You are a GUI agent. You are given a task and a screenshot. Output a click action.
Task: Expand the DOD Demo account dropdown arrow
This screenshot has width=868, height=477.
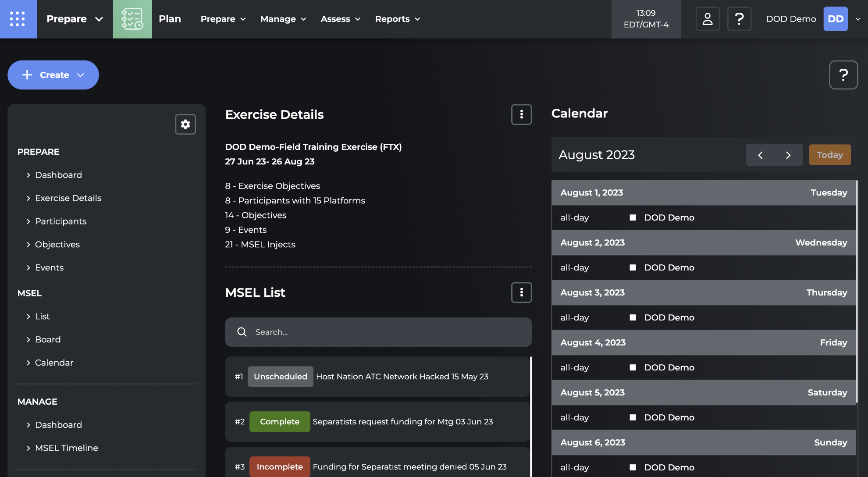858,19
